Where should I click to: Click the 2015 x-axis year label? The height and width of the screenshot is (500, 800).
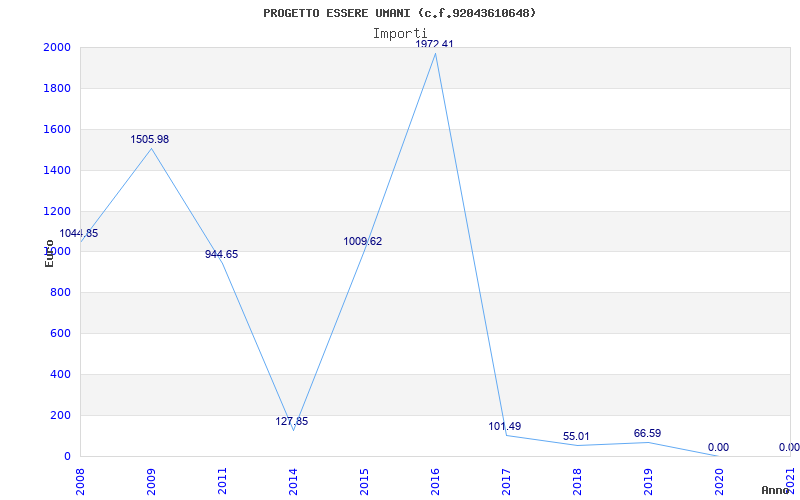click(364, 480)
